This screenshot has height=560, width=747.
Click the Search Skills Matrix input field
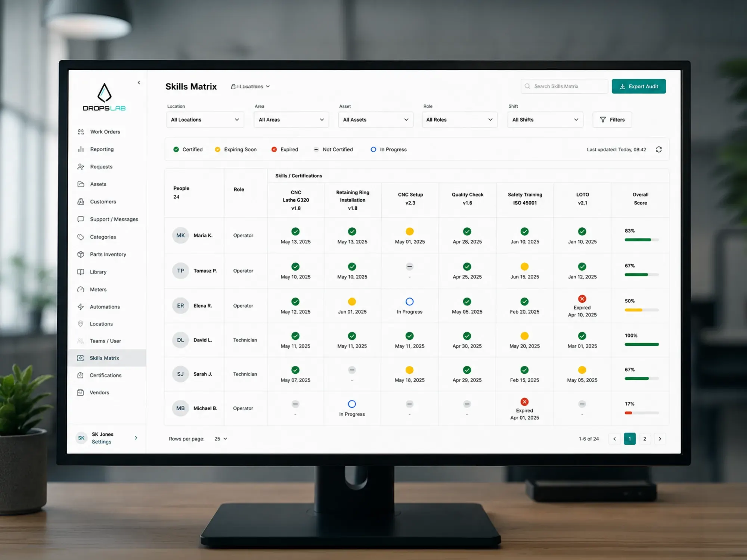(x=564, y=86)
